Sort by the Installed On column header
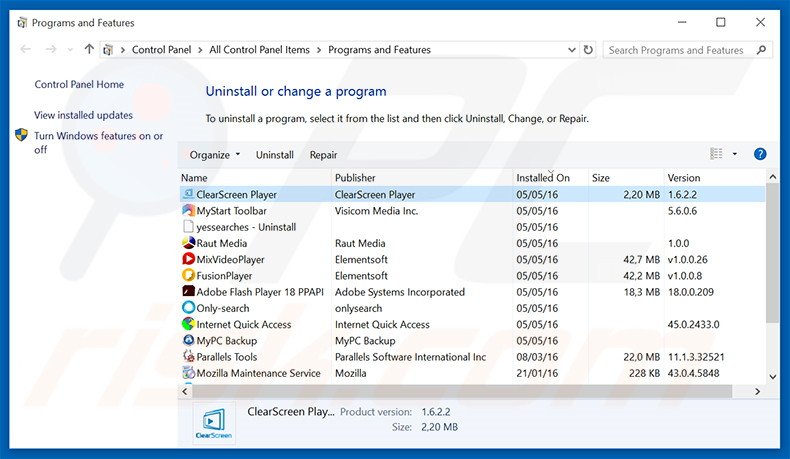The image size is (790, 459). pyautogui.click(x=551, y=177)
